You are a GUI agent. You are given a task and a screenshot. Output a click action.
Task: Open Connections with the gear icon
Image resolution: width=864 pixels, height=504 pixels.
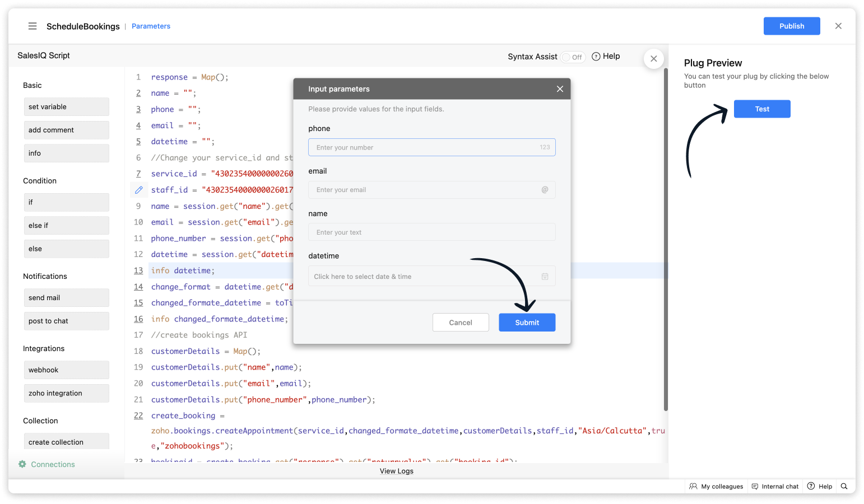22,464
